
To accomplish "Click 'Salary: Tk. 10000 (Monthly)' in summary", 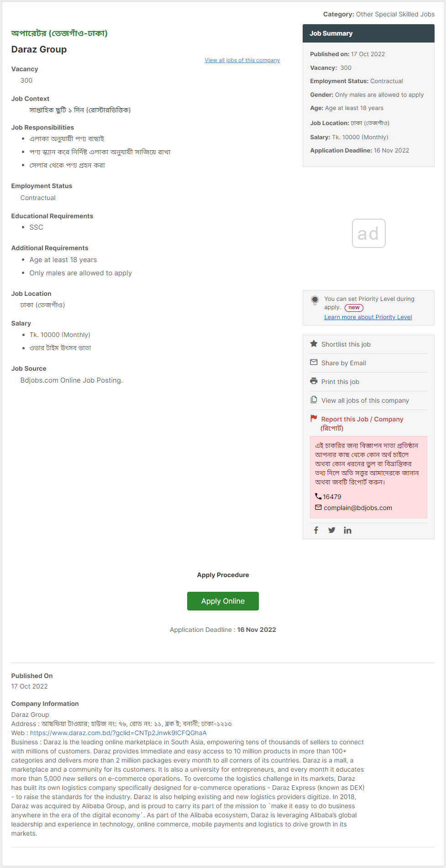I will click(349, 137).
